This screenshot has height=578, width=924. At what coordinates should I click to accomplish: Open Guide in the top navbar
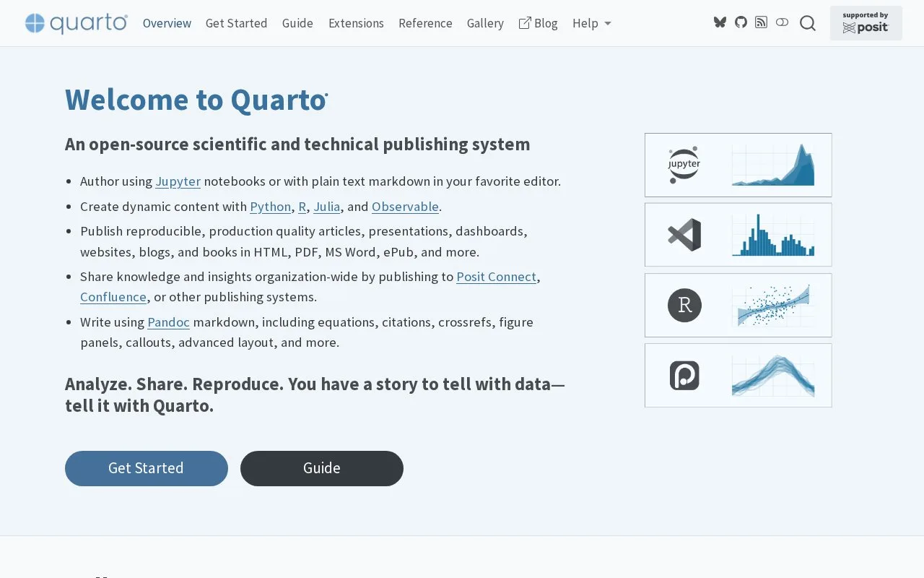[297, 23]
